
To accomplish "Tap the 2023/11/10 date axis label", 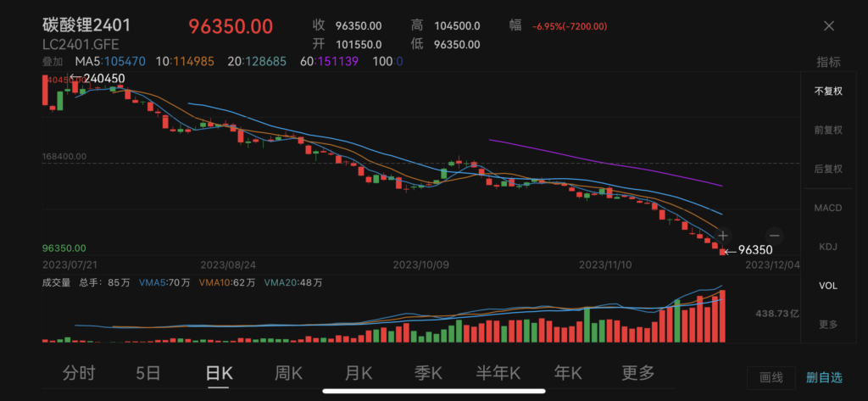I will [x=607, y=265].
